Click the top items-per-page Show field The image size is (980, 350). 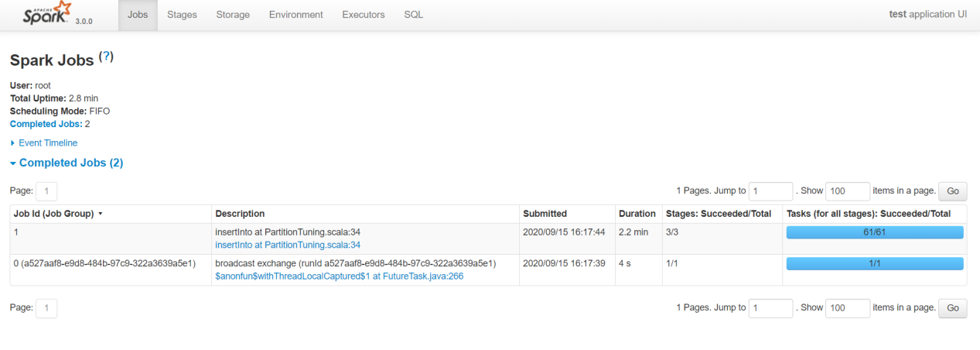(848, 191)
